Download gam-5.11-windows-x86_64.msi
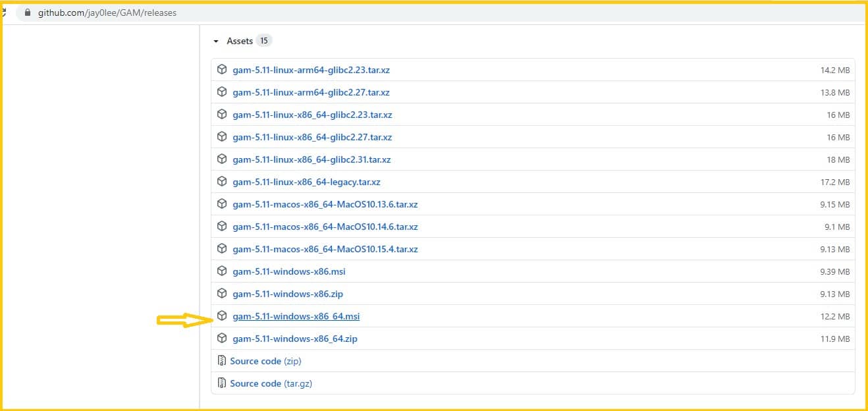 [x=296, y=317]
